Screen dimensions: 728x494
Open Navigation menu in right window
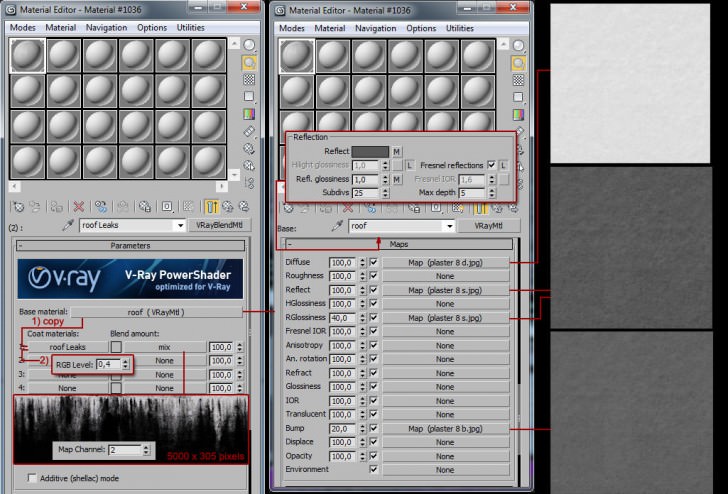click(x=376, y=28)
